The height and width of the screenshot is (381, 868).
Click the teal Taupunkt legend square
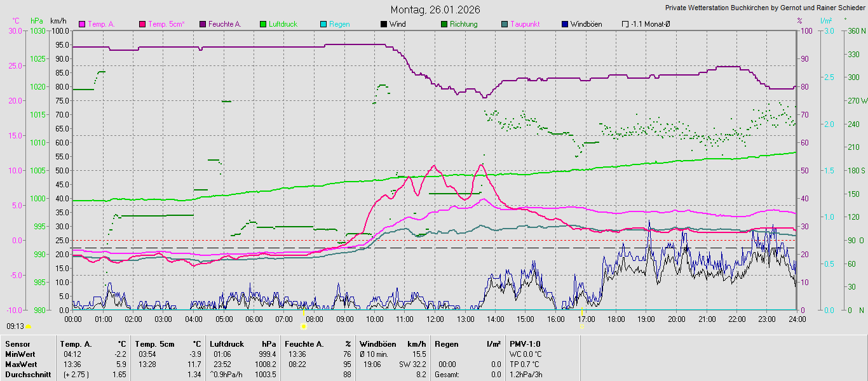click(505, 24)
